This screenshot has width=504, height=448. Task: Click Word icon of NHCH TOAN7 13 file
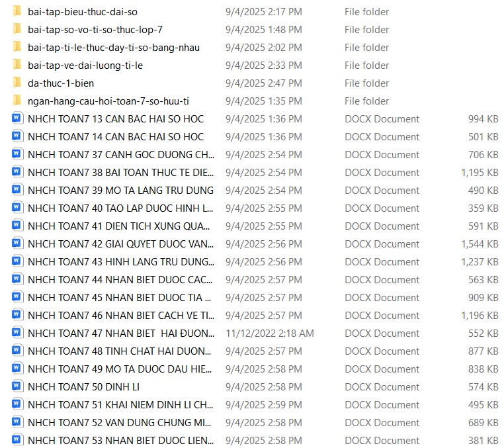17,119
